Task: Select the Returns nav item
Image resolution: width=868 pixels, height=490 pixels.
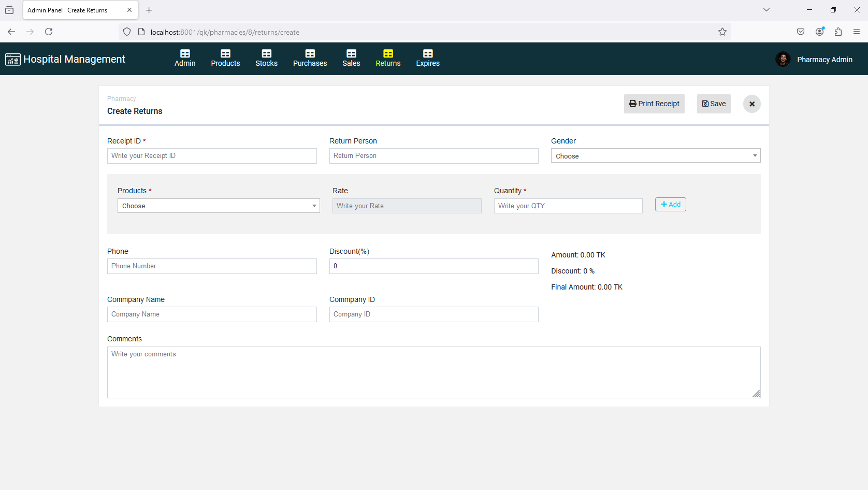Action: click(x=388, y=59)
